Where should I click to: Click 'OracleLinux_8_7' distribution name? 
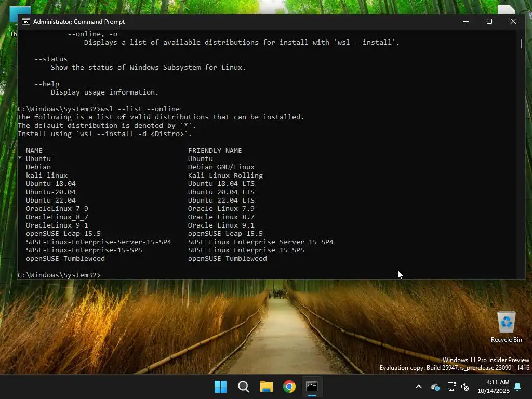(x=57, y=217)
